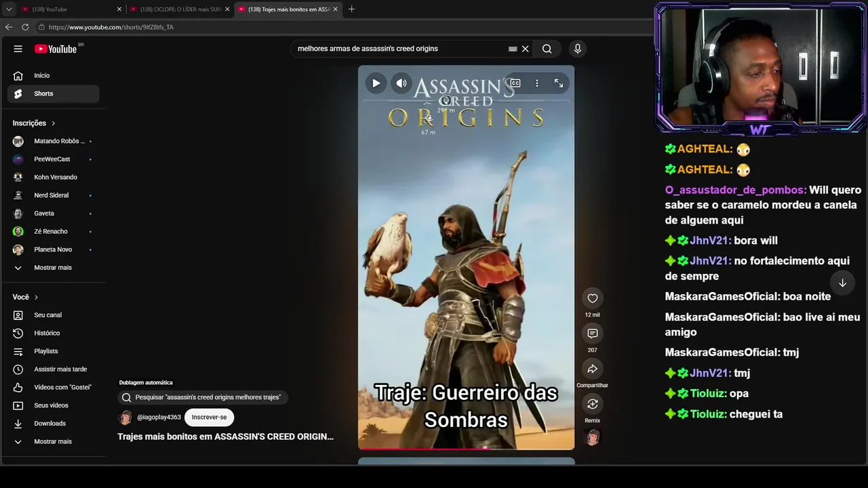This screenshot has width=868, height=488.
Task: Open the PeeWeeCast channel
Action: [x=53, y=159]
